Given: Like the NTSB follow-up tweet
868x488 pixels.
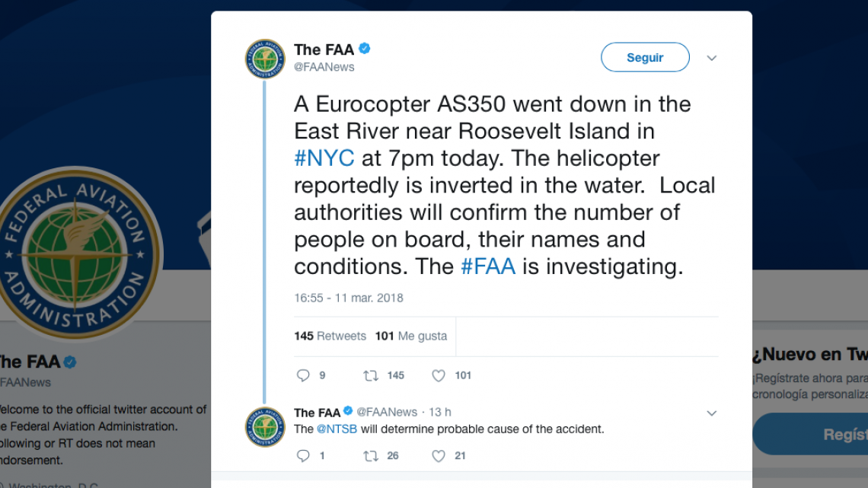Looking at the screenshot, I should (439, 455).
